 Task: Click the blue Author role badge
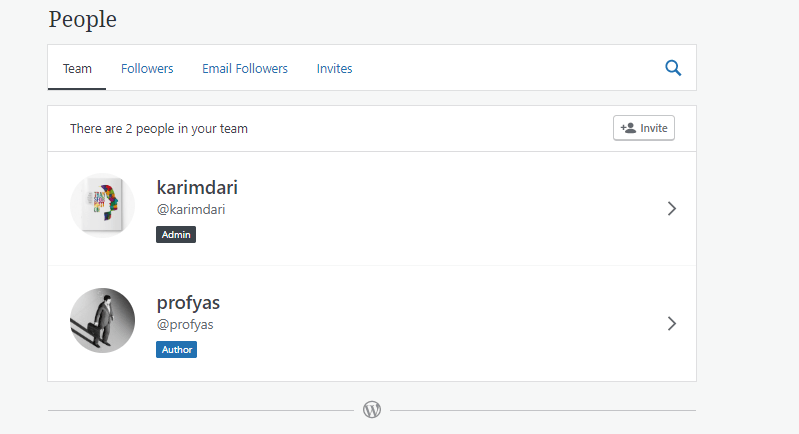[x=176, y=350]
